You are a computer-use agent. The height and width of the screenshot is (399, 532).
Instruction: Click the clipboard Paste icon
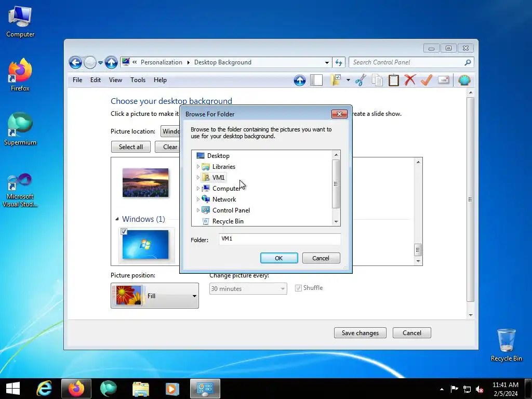[394, 81]
